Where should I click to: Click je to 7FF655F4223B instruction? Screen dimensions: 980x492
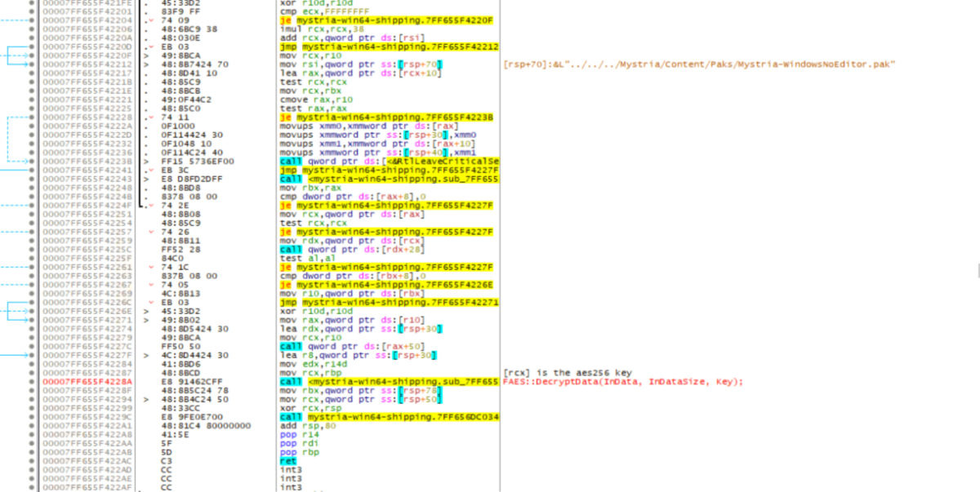pyautogui.click(x=386, y=117)
